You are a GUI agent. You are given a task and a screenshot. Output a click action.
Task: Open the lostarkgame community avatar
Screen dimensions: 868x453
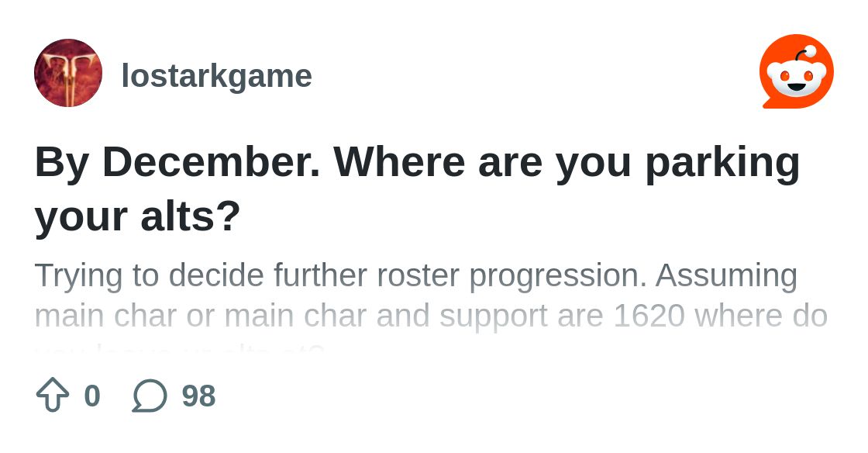[68, 73]
